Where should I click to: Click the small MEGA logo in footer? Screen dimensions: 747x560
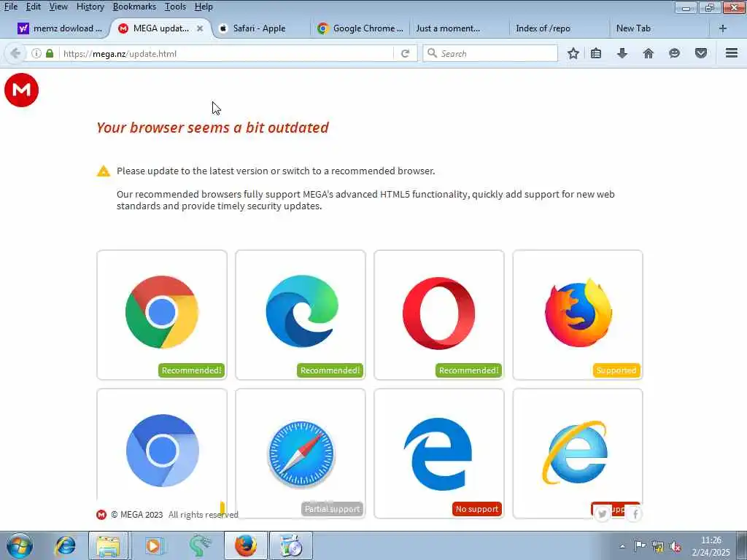point(101,515)
